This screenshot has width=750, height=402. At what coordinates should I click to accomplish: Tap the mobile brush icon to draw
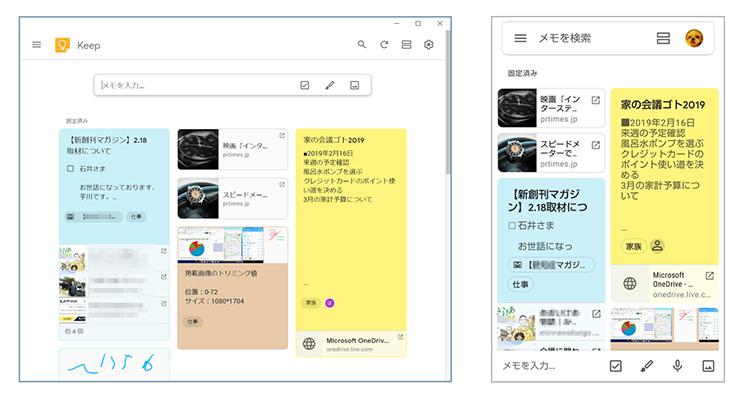tap(646, 366)
